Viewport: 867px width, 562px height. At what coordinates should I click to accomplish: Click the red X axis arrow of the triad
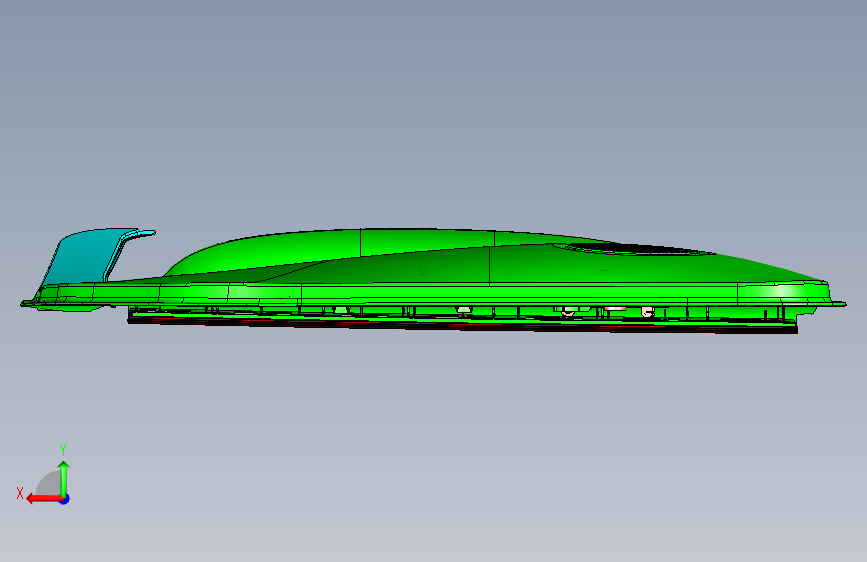pos(44,499)
